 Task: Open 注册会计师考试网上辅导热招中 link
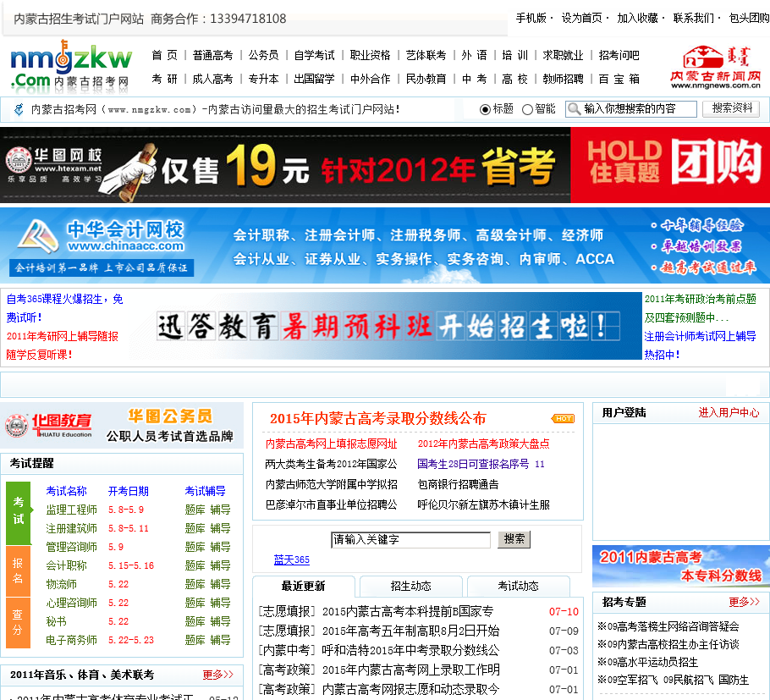coord(700,345)
